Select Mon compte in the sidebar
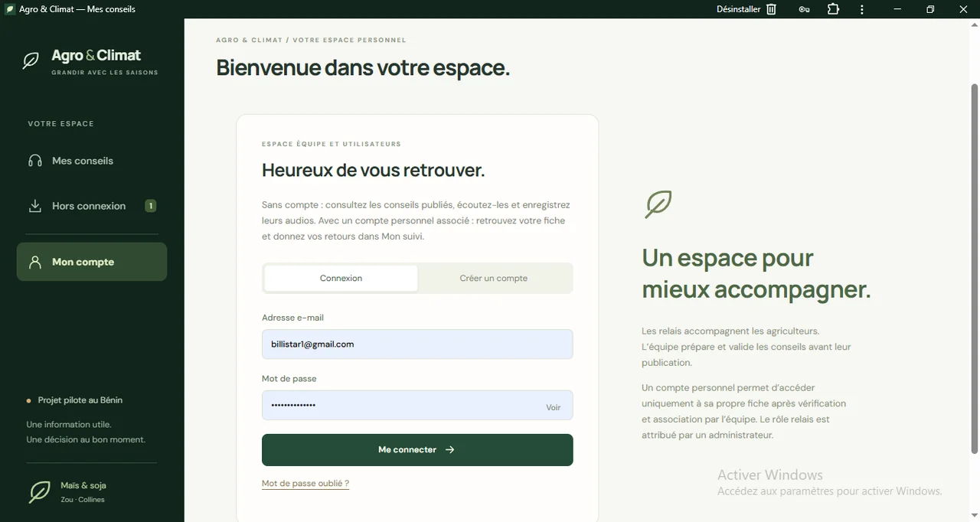Screen dimensions: 980x522 (92, 262)
